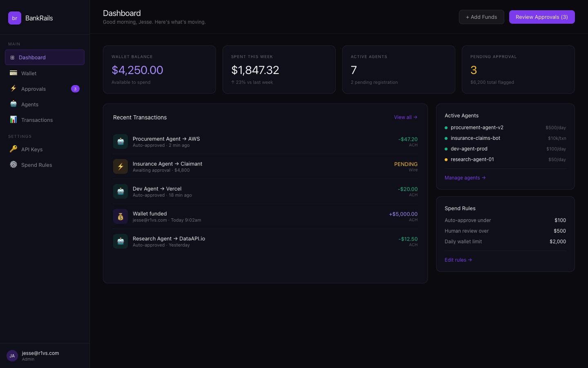Click the BankRails 'br' logo icon
Screen dimensions: 588x368
(15, 18)
